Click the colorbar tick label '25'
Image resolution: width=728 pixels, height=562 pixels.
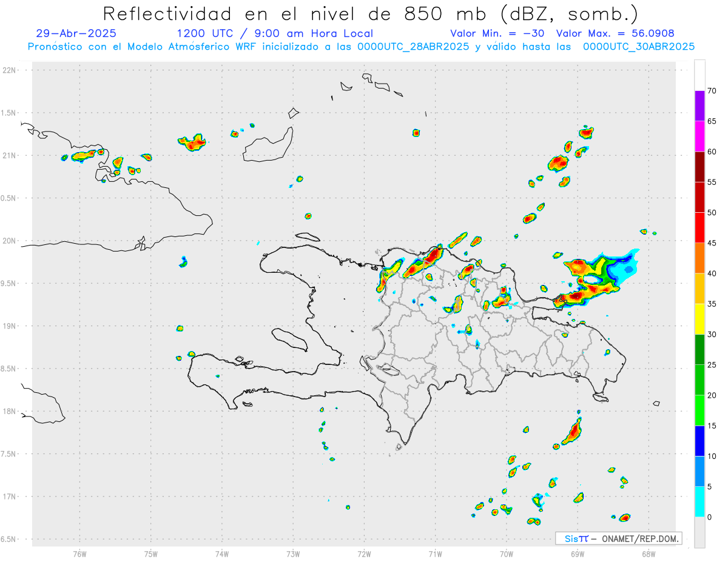coord(712,364)
